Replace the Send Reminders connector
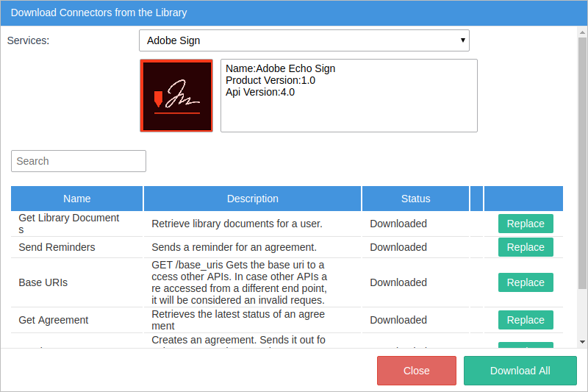 click(526, 247)
